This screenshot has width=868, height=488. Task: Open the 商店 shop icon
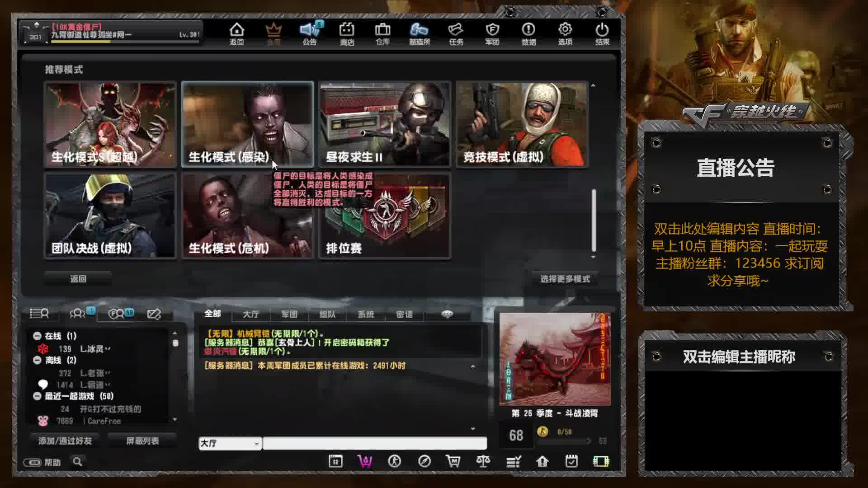(x=347, y=34)
